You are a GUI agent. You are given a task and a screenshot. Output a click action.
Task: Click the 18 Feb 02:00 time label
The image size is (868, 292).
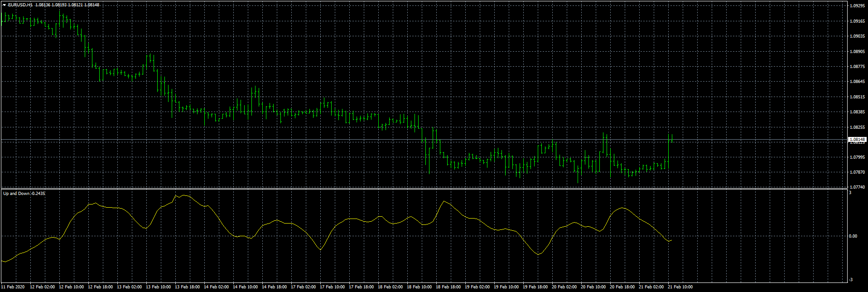click(x=391, y=287)
